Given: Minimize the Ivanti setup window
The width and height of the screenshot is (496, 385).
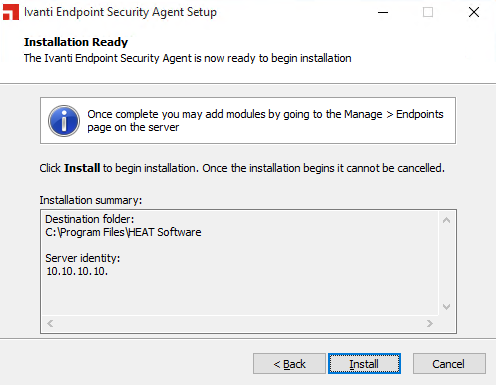Looking at the screenshot, I should (383, 12).
